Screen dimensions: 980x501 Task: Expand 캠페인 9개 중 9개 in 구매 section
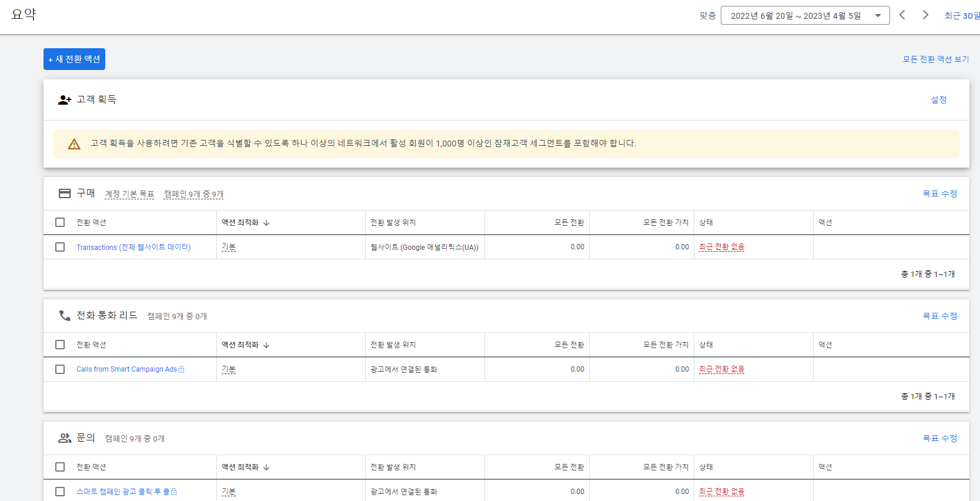pyautogui.click(x=193, y=194)
